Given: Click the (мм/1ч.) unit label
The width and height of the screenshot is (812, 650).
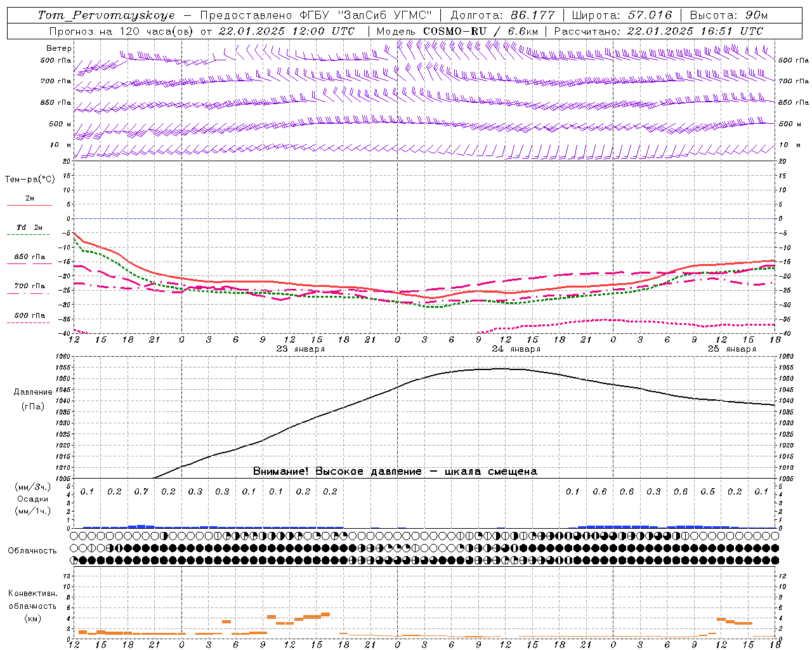Looking at the screenshot, I should click(x=32, y=511).
